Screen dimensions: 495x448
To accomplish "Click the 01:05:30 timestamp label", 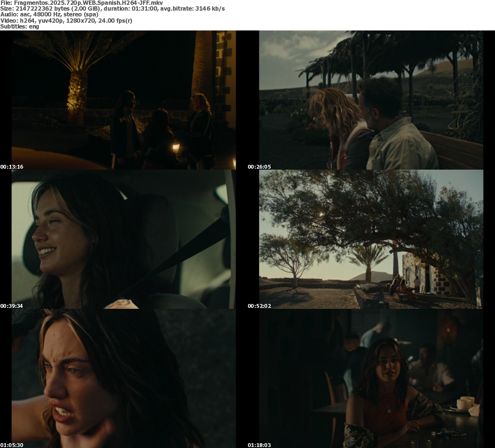I will 12,445.
